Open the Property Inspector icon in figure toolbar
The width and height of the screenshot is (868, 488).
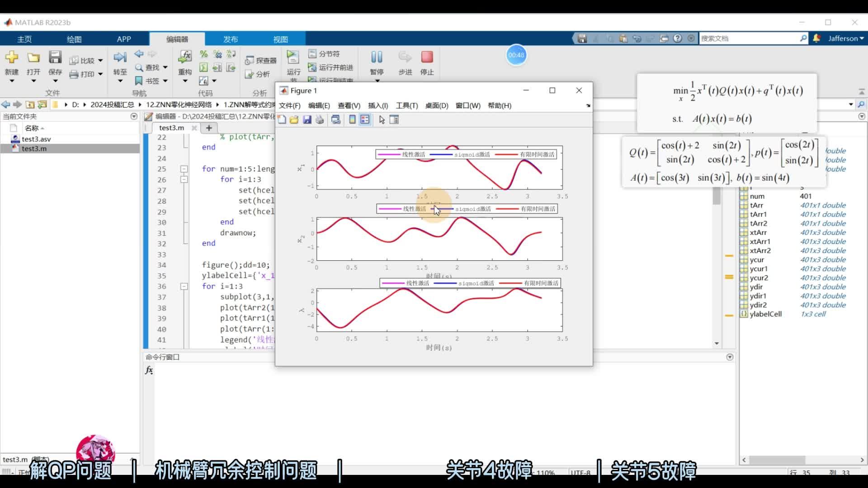pos(394,120)
